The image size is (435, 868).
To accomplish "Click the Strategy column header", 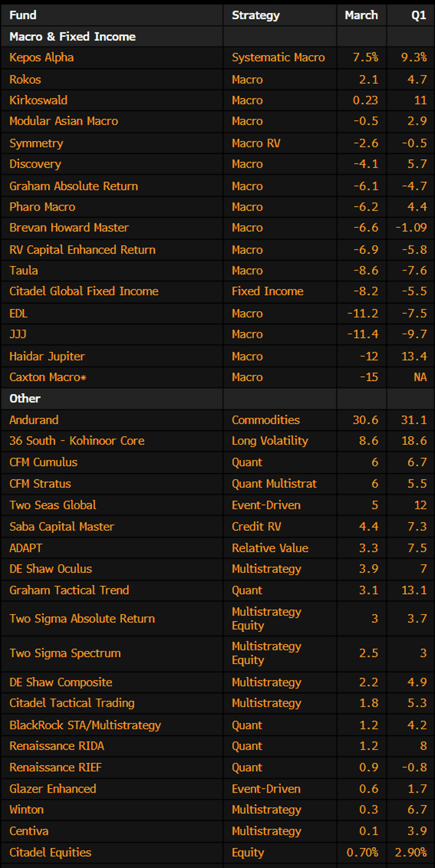I will tap(256, 15).
